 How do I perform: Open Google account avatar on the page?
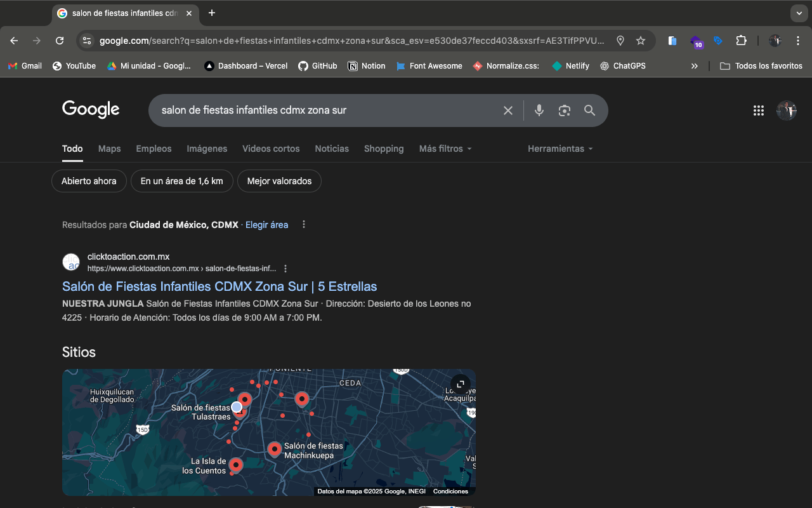coord(787,110)
